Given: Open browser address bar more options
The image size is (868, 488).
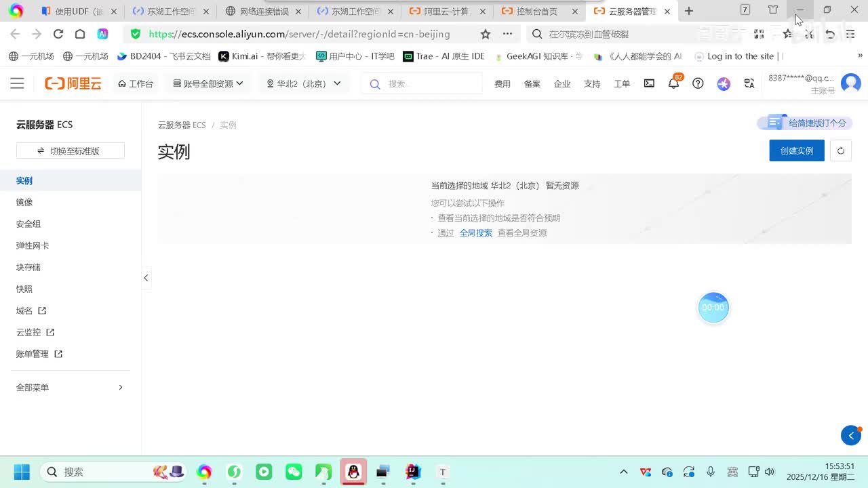Looking at the screenshot, I should (507, 34).
